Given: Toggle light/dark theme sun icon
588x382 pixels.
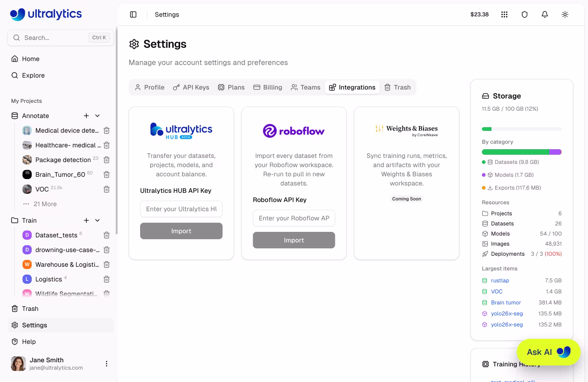Looking at the screenshot, I should pyautogui.click(x=565, y=15).
